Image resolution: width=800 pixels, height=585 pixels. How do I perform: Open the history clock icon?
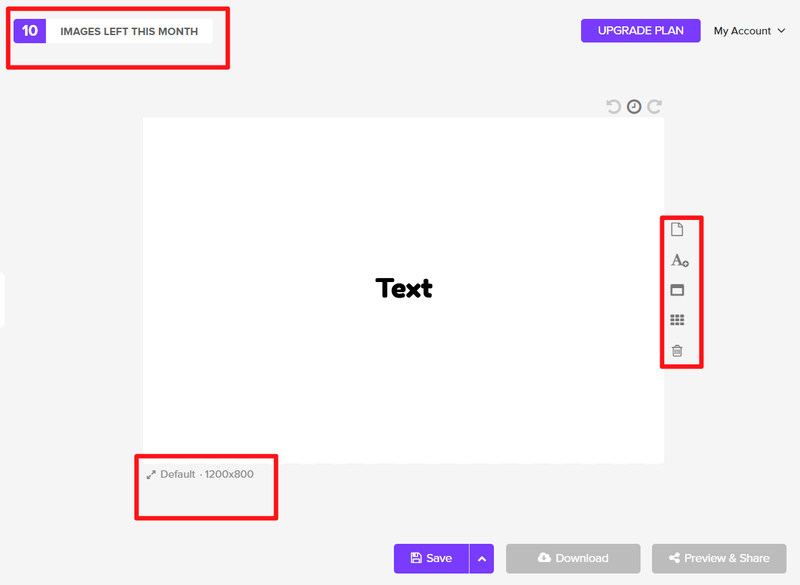[x=634, y=107]
